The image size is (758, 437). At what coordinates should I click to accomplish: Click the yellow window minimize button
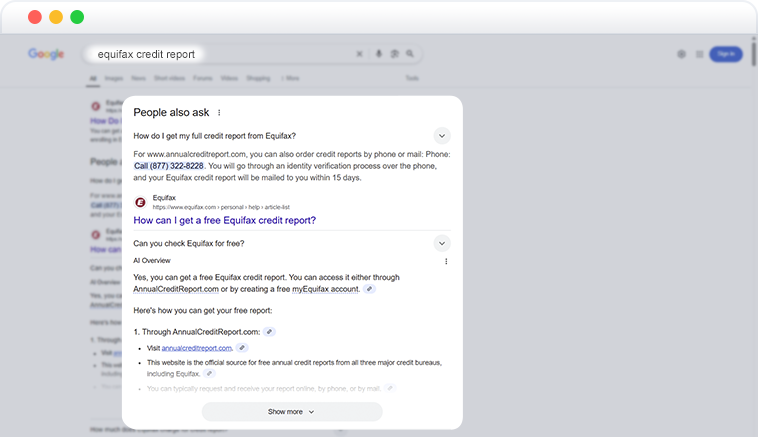point(56,17)
